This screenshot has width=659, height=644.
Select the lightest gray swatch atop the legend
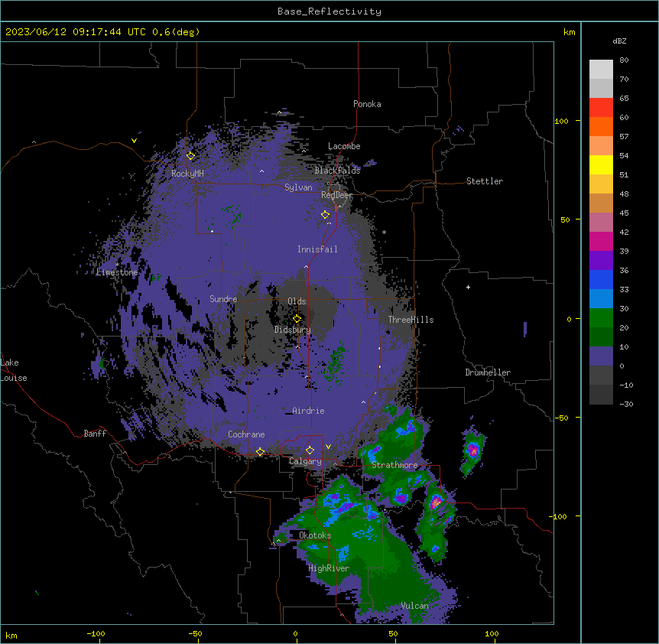(601, 69)
